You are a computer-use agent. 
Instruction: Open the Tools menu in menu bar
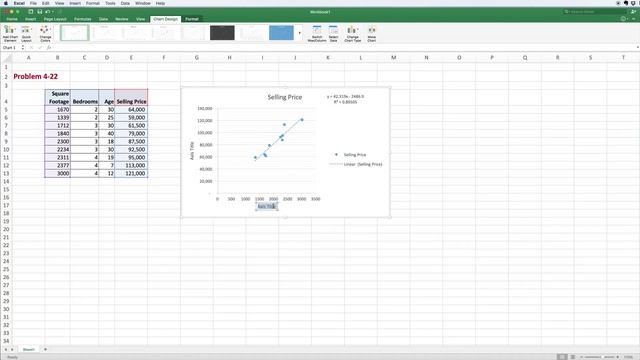[110, 3]
